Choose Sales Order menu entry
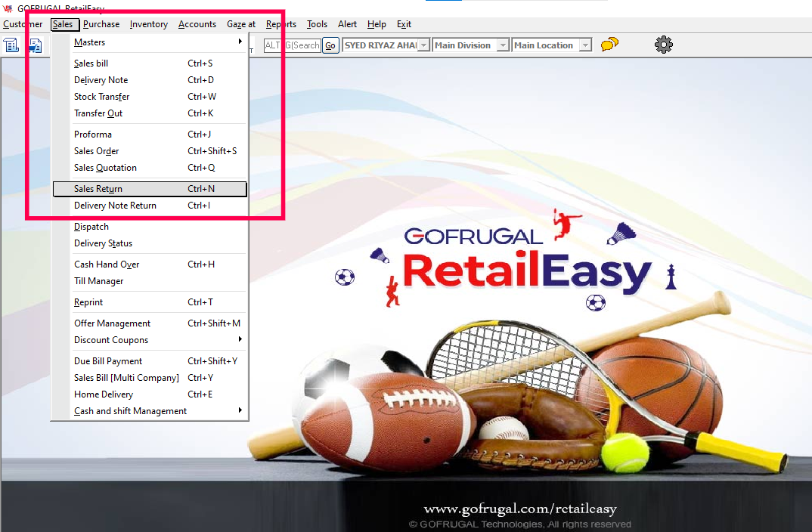Viewport: 812px width, 532px height. [x=150, y=151]
